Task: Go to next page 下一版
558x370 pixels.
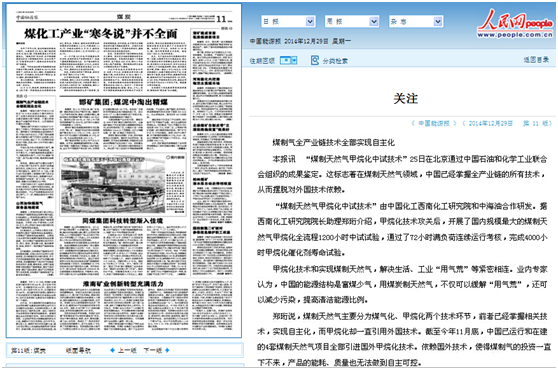Action: [x=153, y=350]
